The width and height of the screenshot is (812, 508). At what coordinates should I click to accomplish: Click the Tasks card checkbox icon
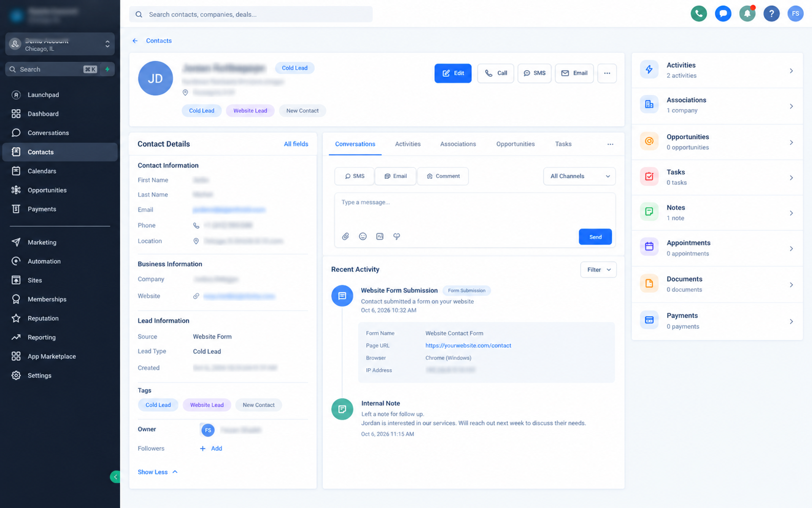(x=649, y=177)
